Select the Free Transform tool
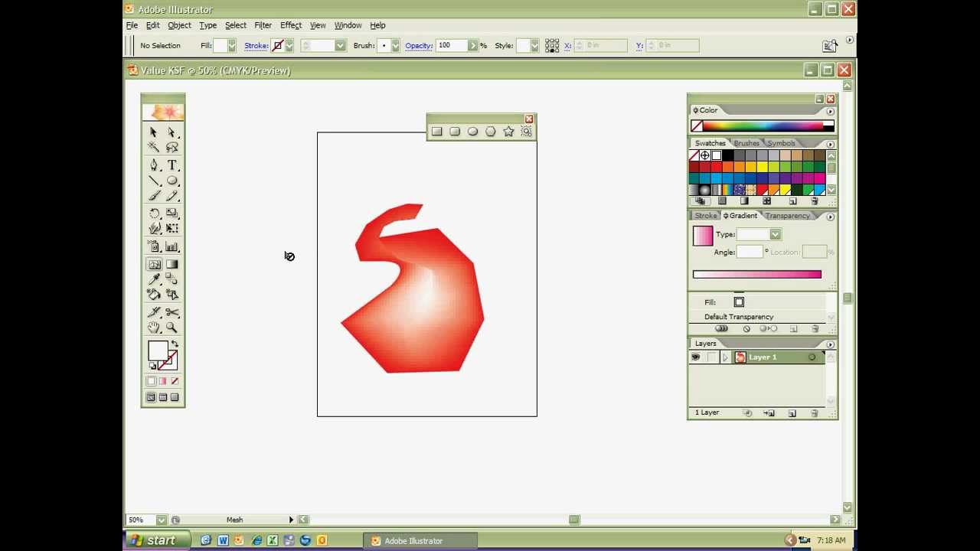This screenshot has height=551, width=980. 171,229
